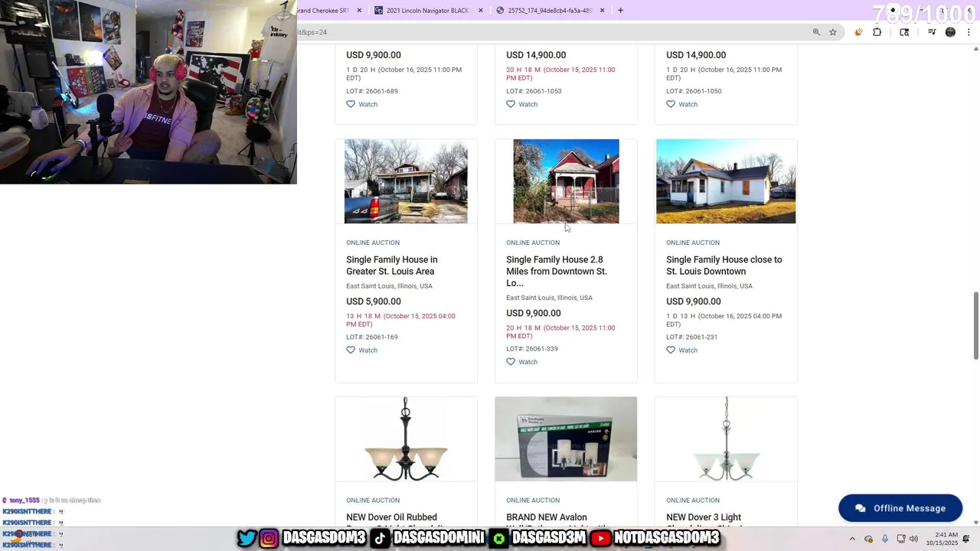The width and height of the screenshot is (980, 551).
Task: Click the LOT#: 26061-689 text
Action: (x=372, y=91)
